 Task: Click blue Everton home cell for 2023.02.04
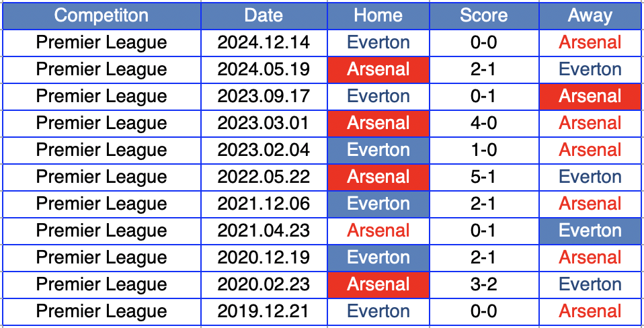click(x=378, y=150)
